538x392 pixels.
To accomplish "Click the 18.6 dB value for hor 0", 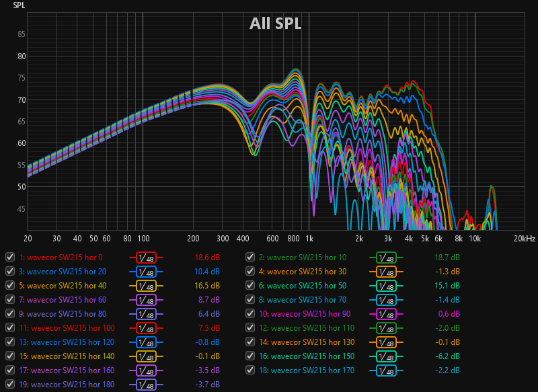I will pos(207,258).
